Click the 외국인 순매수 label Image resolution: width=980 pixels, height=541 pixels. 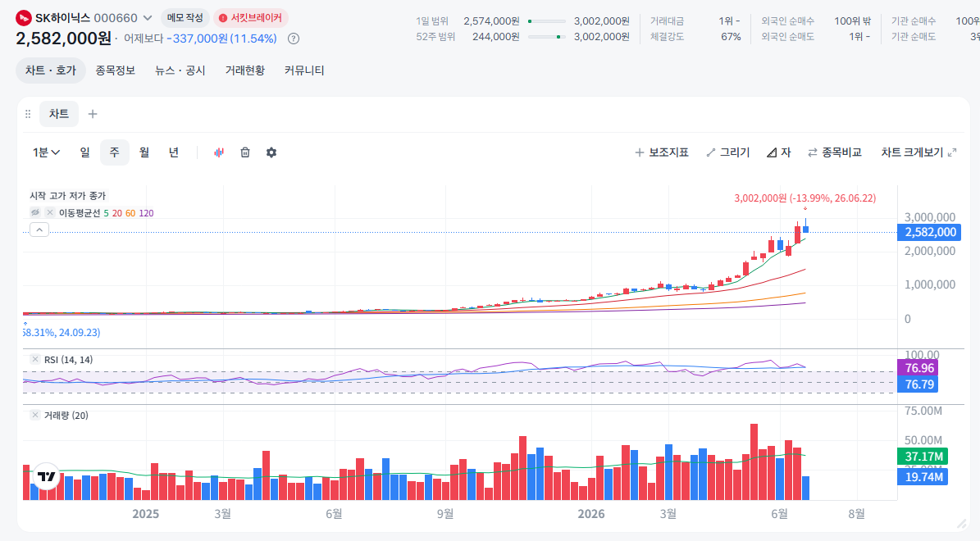click(x=787, y=21)
